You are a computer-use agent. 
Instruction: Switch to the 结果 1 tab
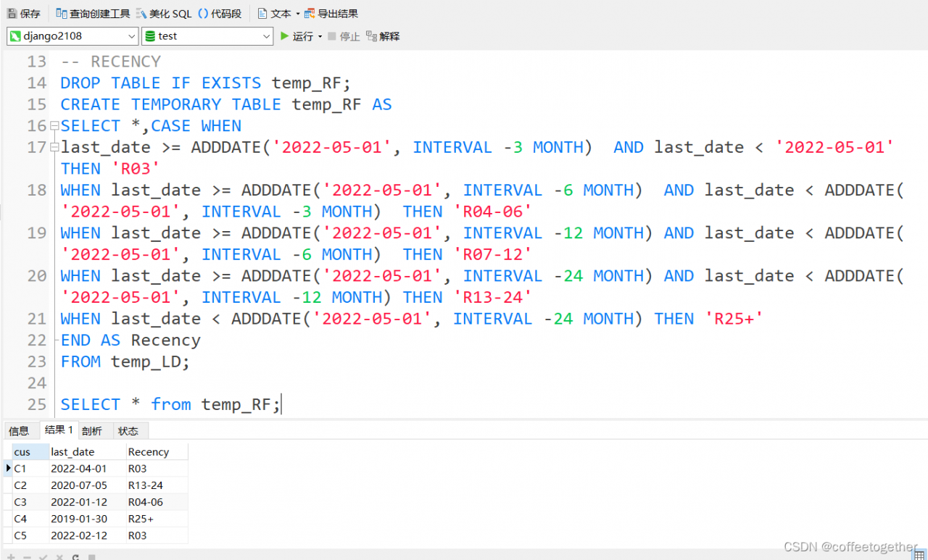point(59,430)
